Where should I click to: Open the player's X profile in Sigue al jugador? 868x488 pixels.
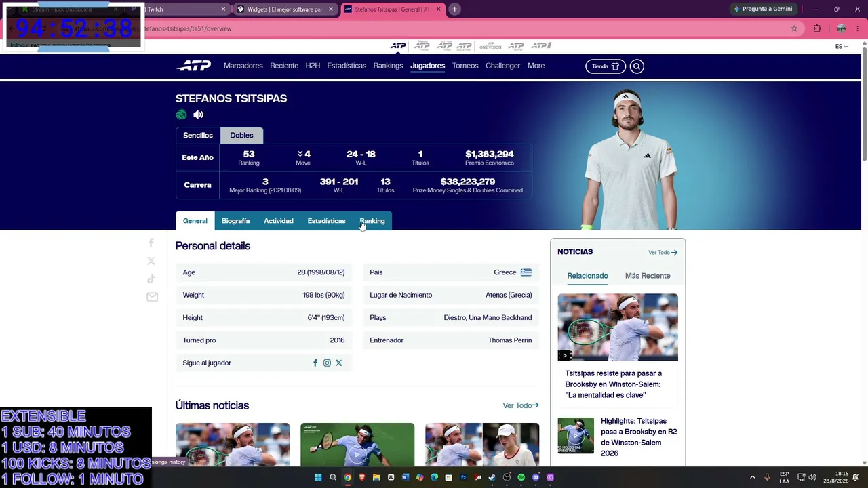[338, 363]
